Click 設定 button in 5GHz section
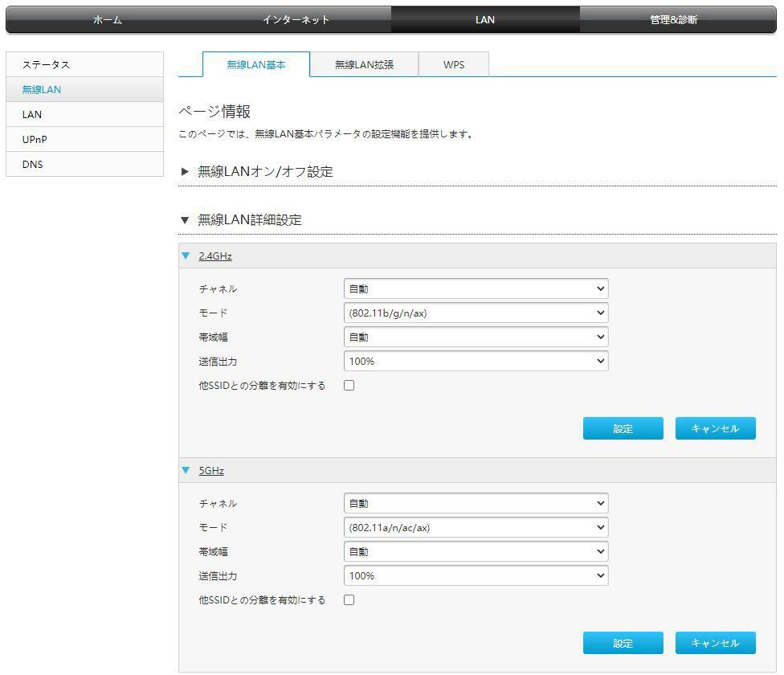This screenshot has width=784, height=675. point(623,643)
